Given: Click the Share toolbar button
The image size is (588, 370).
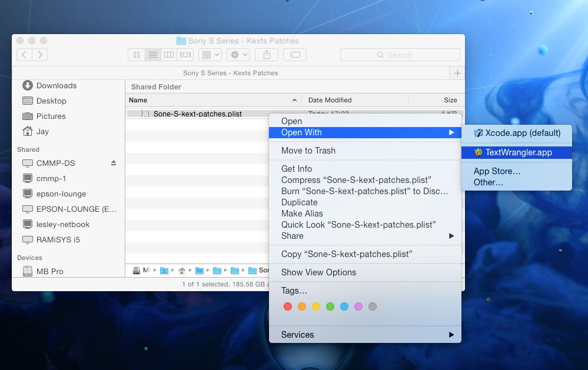Looking at the screenshot, I should click(267, 55).
